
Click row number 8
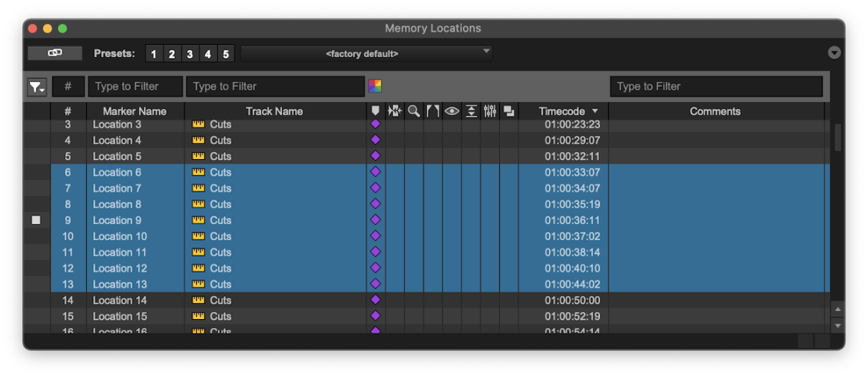(x=68, y=204)
